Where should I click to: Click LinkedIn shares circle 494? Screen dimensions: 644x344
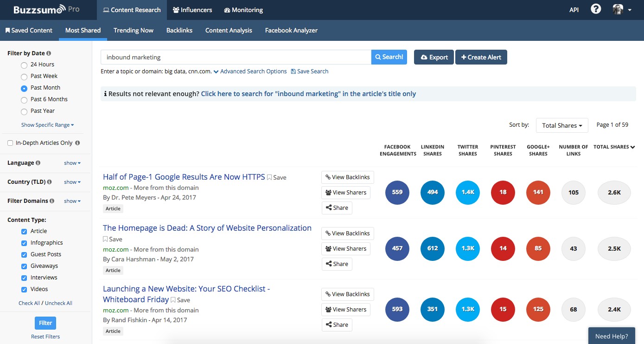(x=433, y=192)
